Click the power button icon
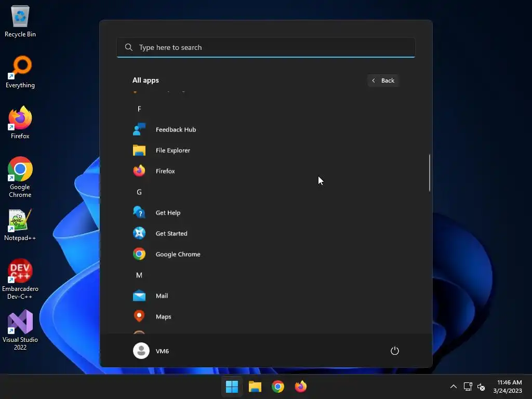 395,351
